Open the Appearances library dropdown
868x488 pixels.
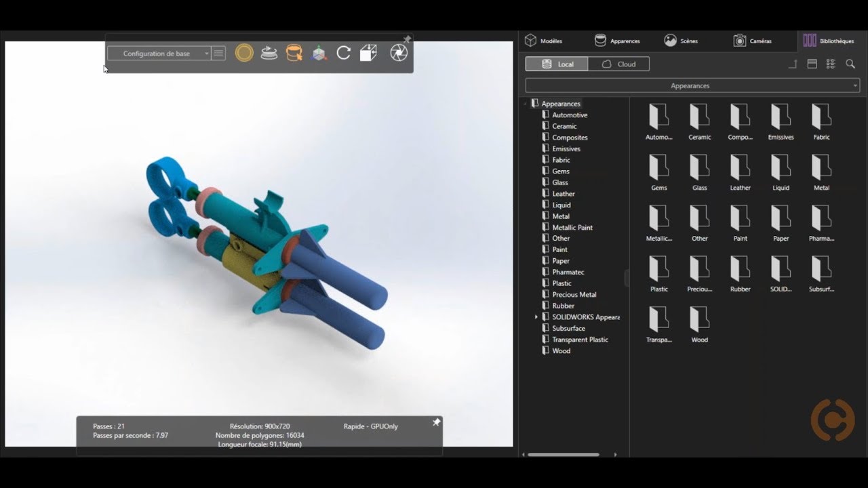(x=692, y=85)
